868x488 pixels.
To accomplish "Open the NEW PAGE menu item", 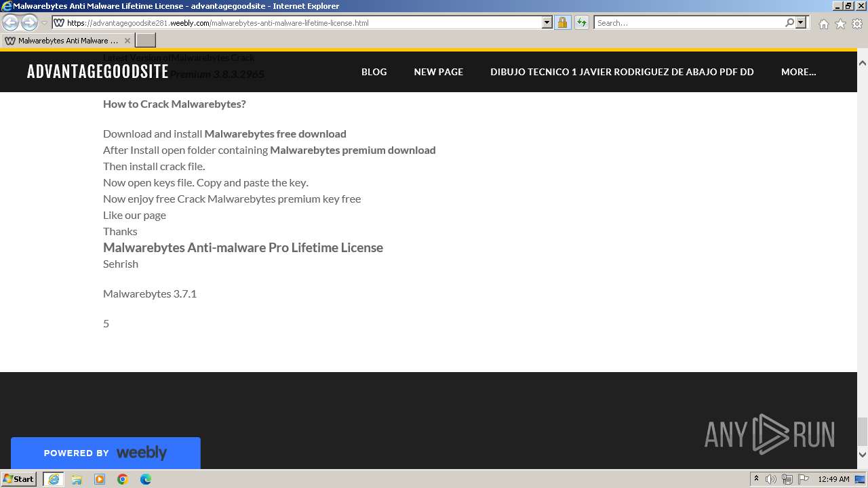I will click(x=439, y=72).
